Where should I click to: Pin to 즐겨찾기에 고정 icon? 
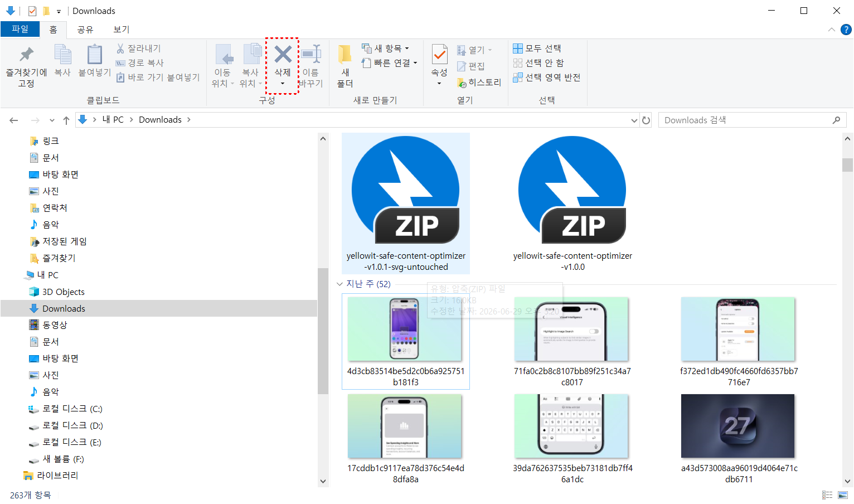pyautogui.click(x=26, y=55)
